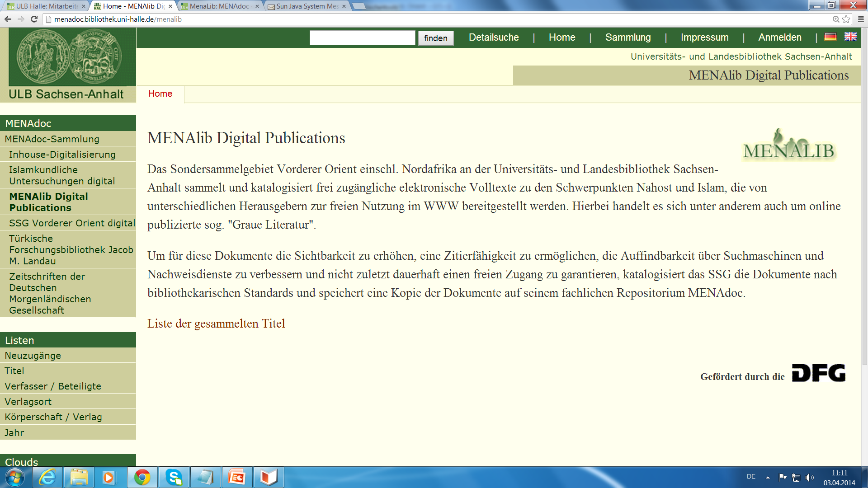Open Windows Start button
The height and width of the screenshot is (488, 868).
pos(14,477)
